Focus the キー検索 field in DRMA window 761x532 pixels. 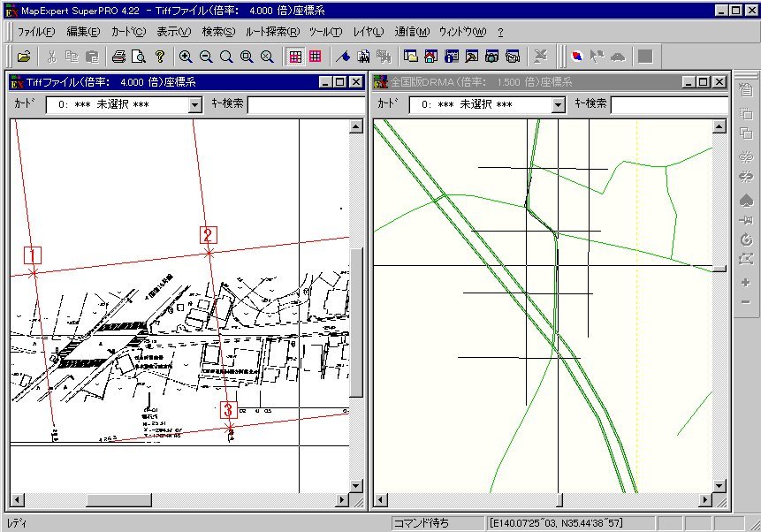(x=669, y=104)
